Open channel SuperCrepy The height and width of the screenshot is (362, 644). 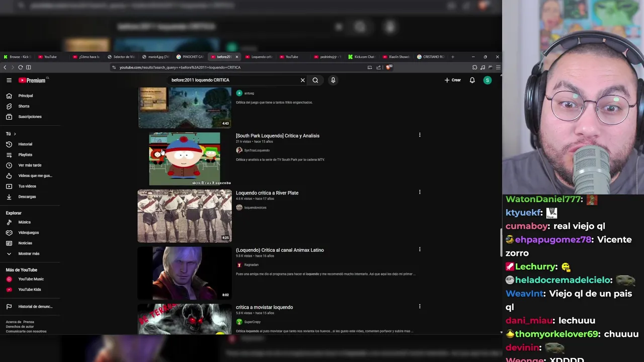(253, 322)
